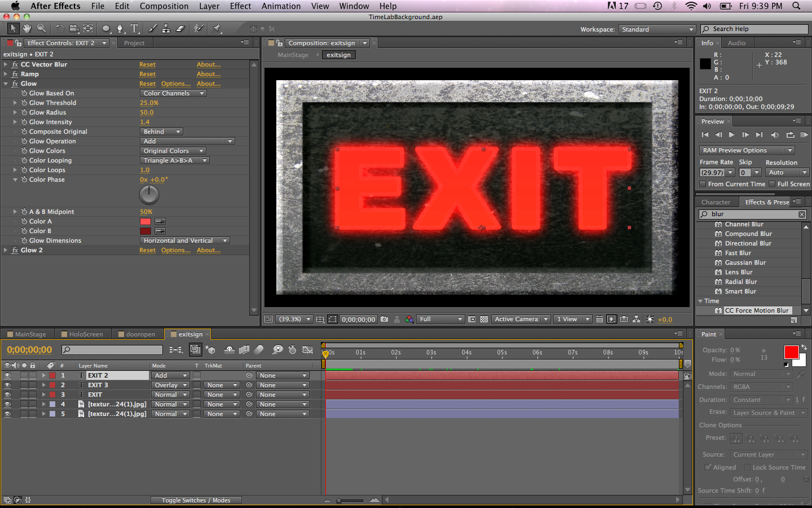Viewport: 812px width, 508px height.
Task: Select the Ellipse shape tool
Action: (106, 28)
